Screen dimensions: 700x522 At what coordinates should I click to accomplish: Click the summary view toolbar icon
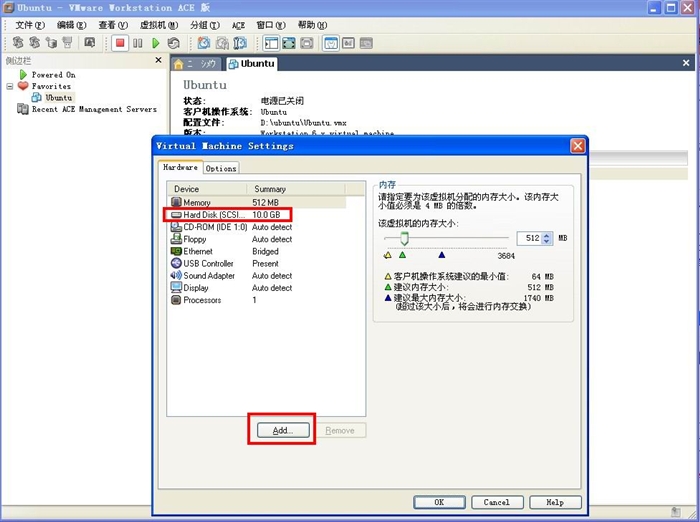point(331,43)
